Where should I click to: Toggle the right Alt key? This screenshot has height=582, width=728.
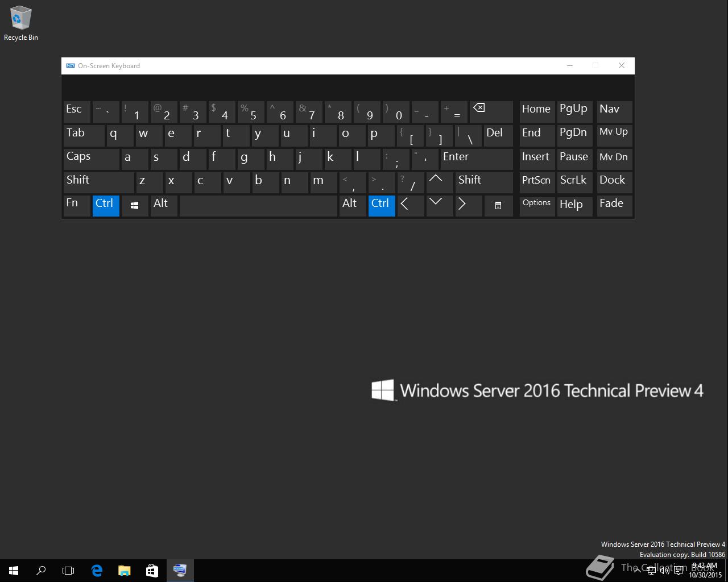tap(353, 206)
